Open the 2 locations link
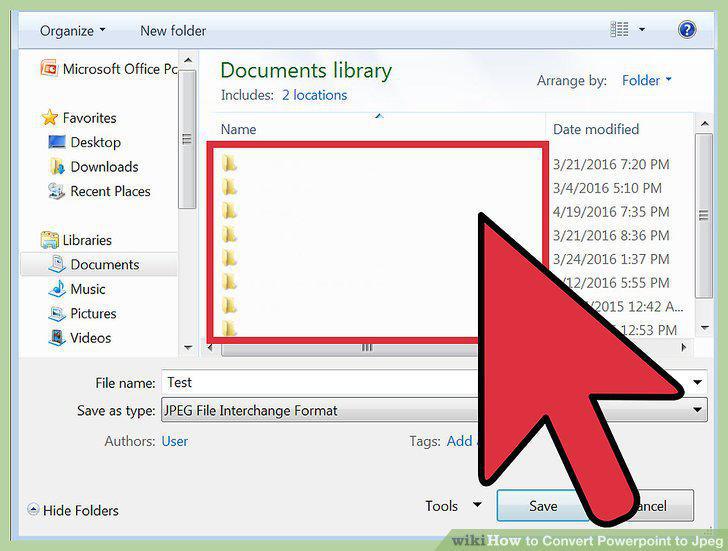Viewport: 728px width, 551px height. (x=314, y=95)
